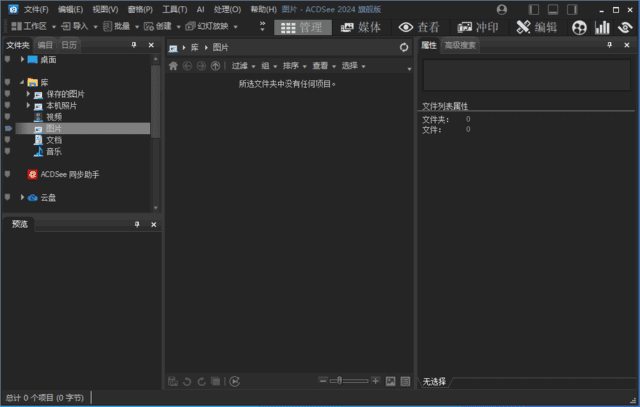Switch to 编辑 mode button

point(537,27)
